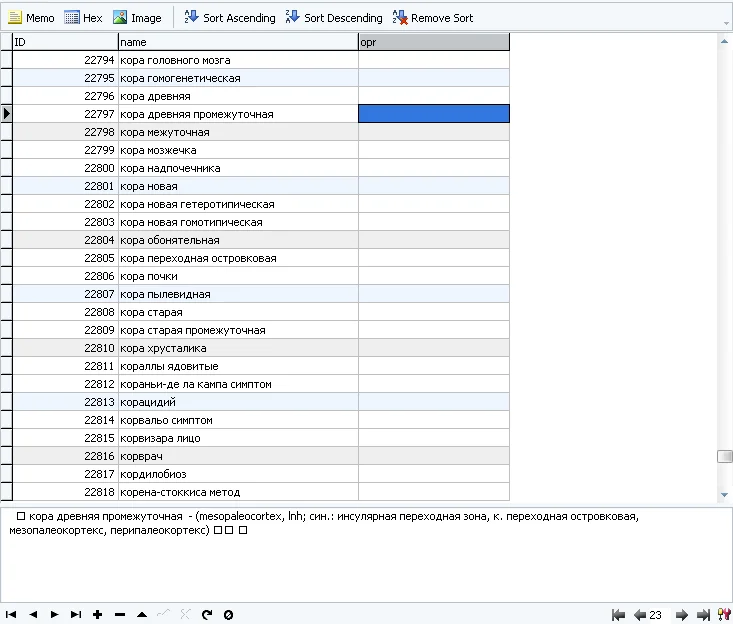Move to the next record arrow
Screen dimensions: 733x624
coord(54,615)
